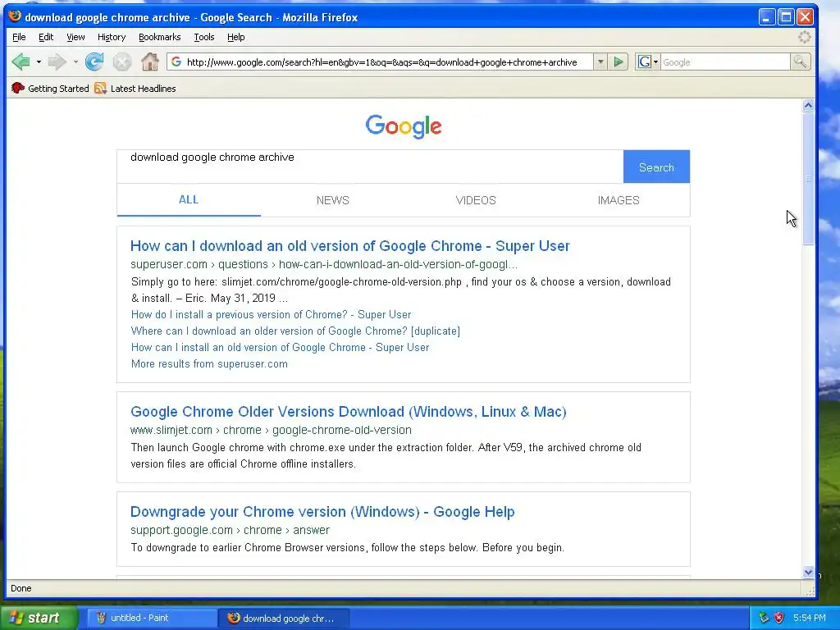Image resolution: width=840 pixels, height=630 pixels.
Task: Click the Firefox icon in the title bar
Action: click(x=15, y=16)
